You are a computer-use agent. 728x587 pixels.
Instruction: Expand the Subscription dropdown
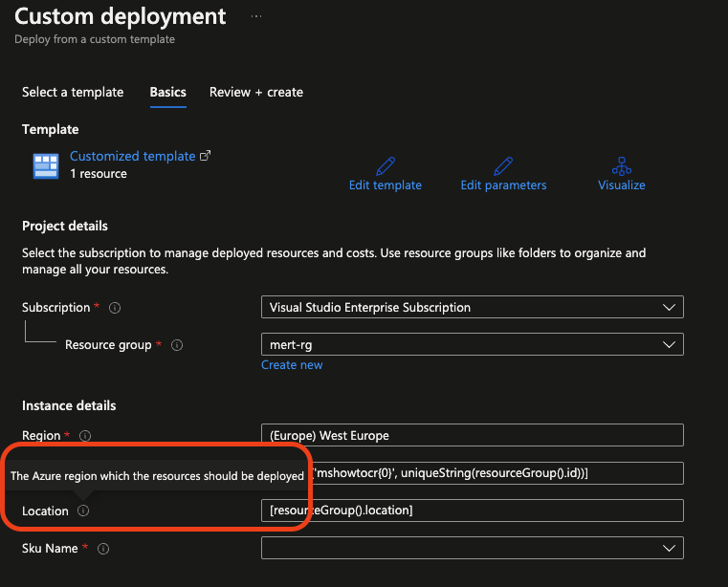[x=473, y=308]
